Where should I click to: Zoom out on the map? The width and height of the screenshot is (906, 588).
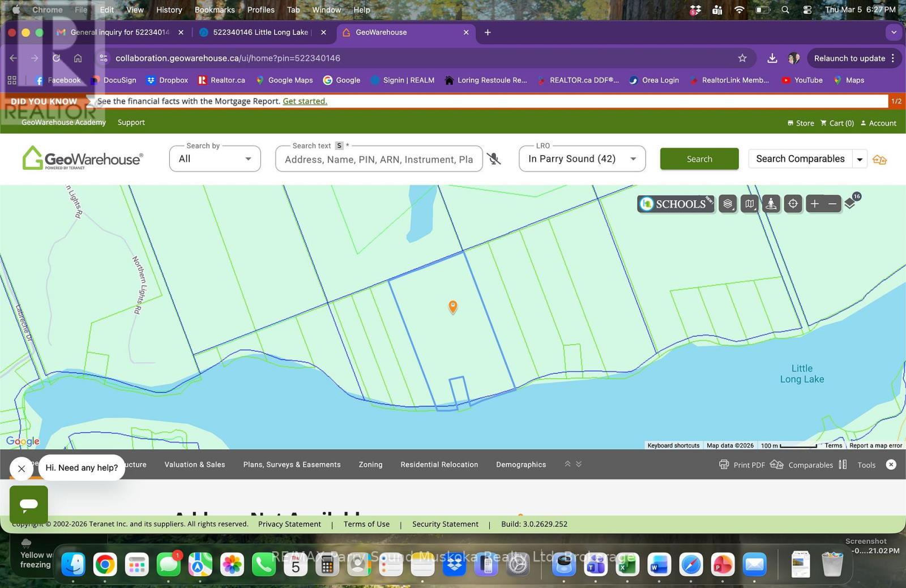(x=832, y=204)
